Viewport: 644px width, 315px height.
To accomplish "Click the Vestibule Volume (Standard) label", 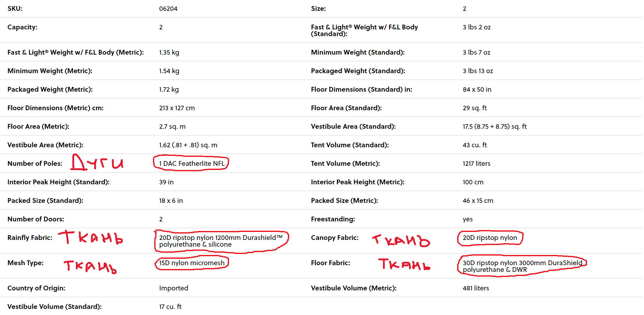I will (54, 306).
